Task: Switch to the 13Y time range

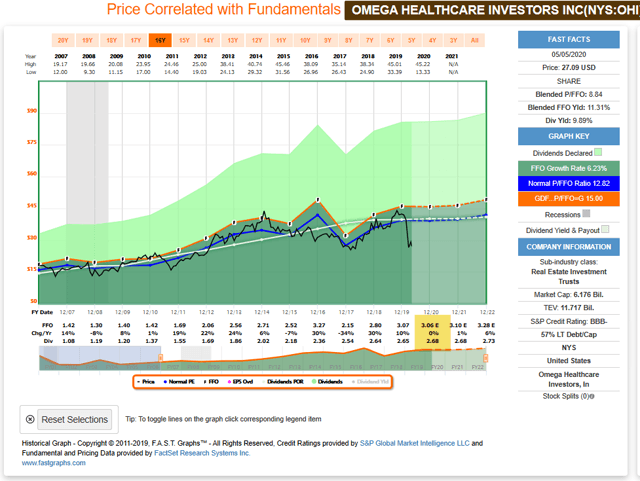Action: (x=233, y=40)
